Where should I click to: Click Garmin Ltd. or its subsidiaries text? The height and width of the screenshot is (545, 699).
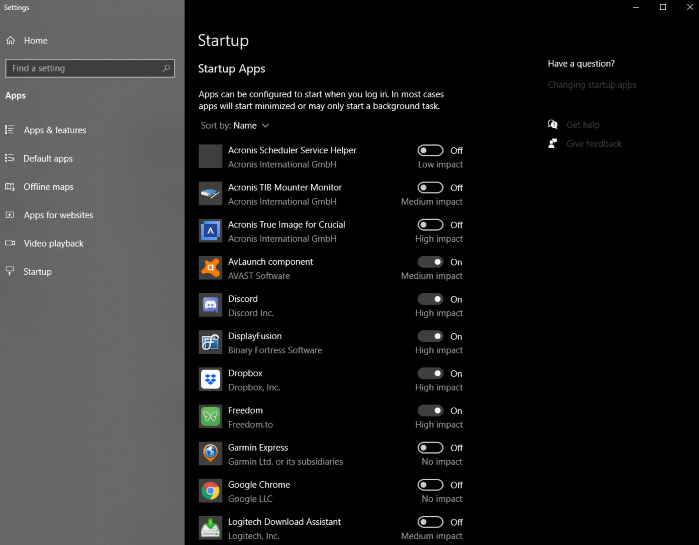click(x=285, y=462)
